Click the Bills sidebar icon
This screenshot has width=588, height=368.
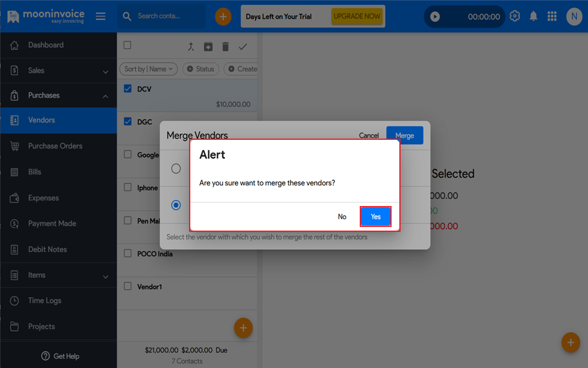pyautogui.click(x=14, y=172)
